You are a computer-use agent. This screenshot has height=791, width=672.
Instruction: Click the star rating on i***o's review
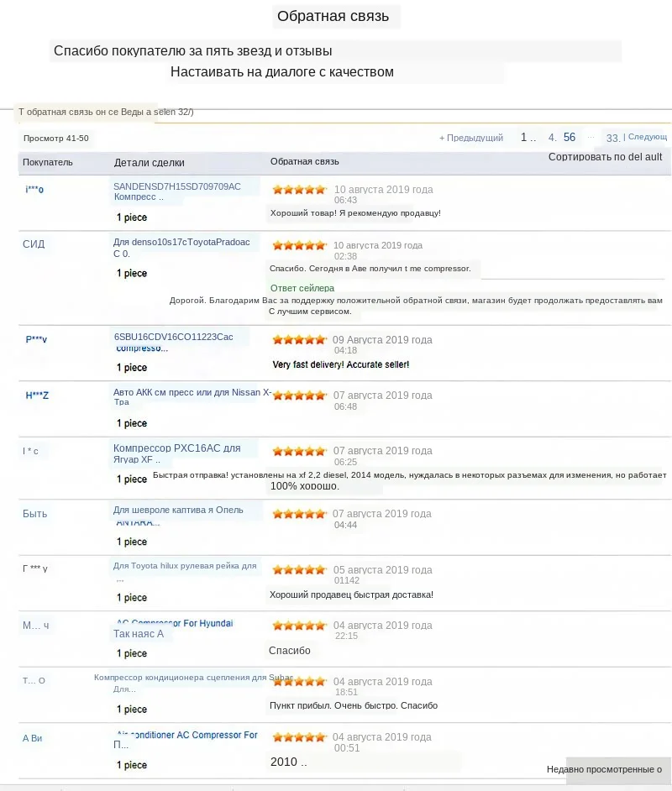click(299, 190)
